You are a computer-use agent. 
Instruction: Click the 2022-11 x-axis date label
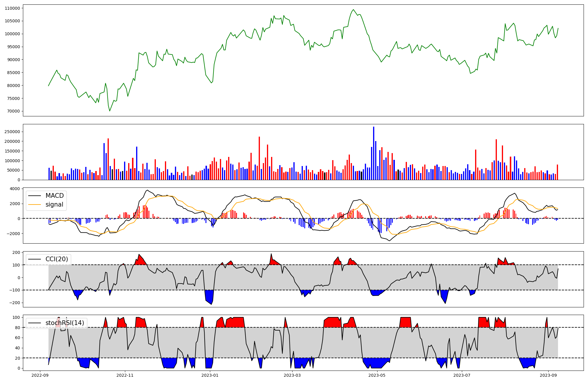[x=125, y=375]
